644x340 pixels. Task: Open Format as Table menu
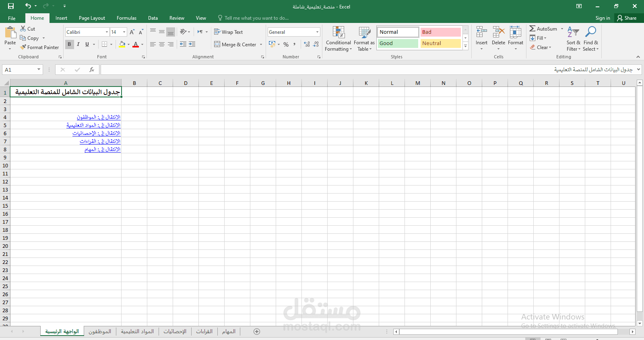(364, 39)
